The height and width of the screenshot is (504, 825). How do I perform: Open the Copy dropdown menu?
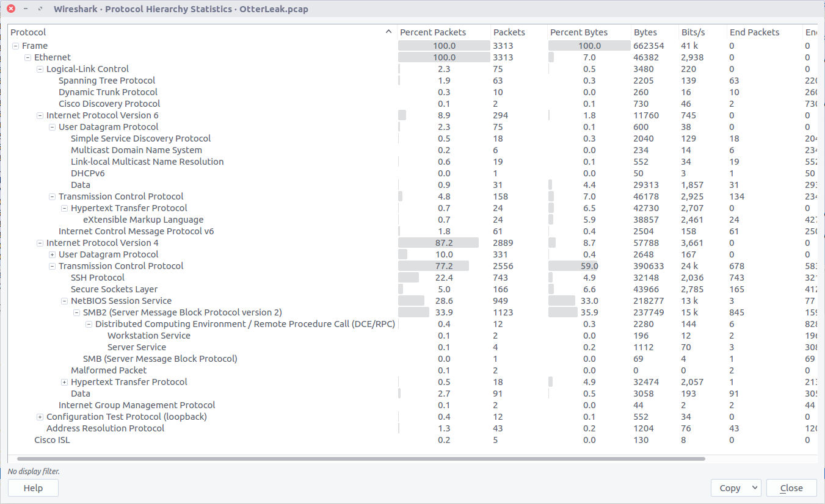click(736, 488)
